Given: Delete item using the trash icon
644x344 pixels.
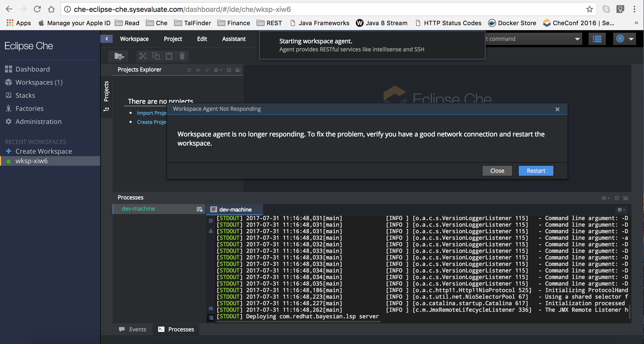Looking at the screenshot, I should [182, 56].
